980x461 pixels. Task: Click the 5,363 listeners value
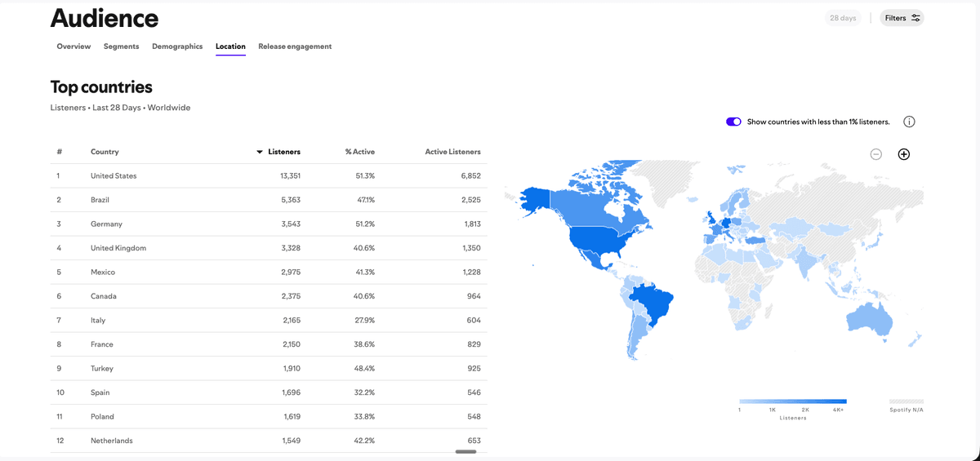point(291,200)
